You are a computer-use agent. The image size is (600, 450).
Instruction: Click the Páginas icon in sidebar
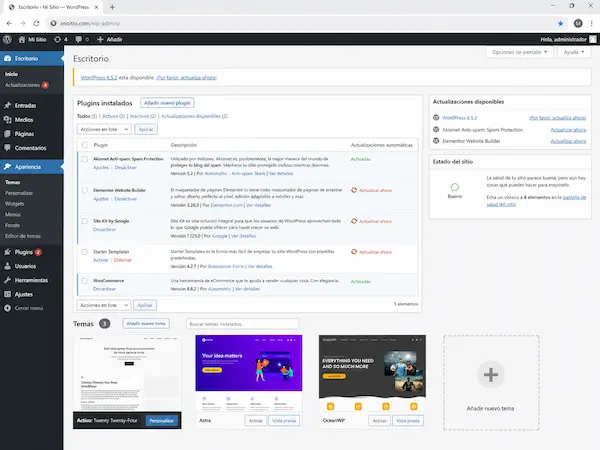point(7,134)
